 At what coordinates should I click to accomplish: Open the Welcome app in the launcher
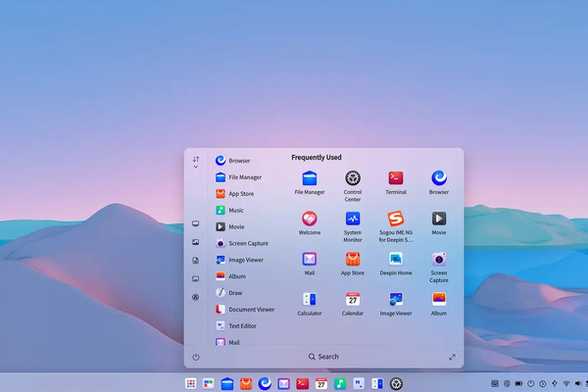(310, 222)
